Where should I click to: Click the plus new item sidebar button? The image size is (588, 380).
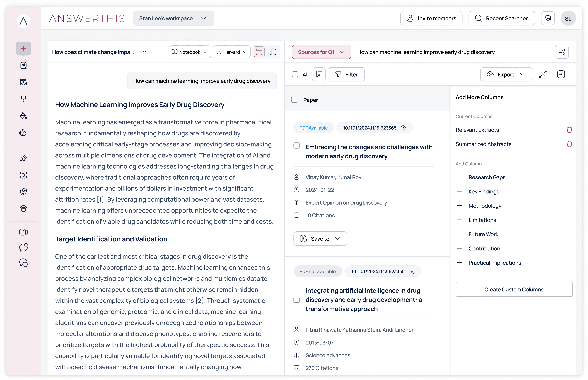click(23, 49)
